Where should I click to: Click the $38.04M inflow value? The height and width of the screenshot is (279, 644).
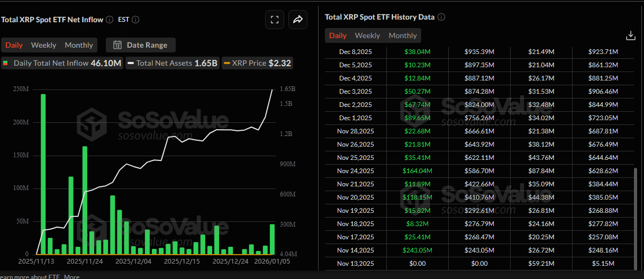click(x=417, y=52)
